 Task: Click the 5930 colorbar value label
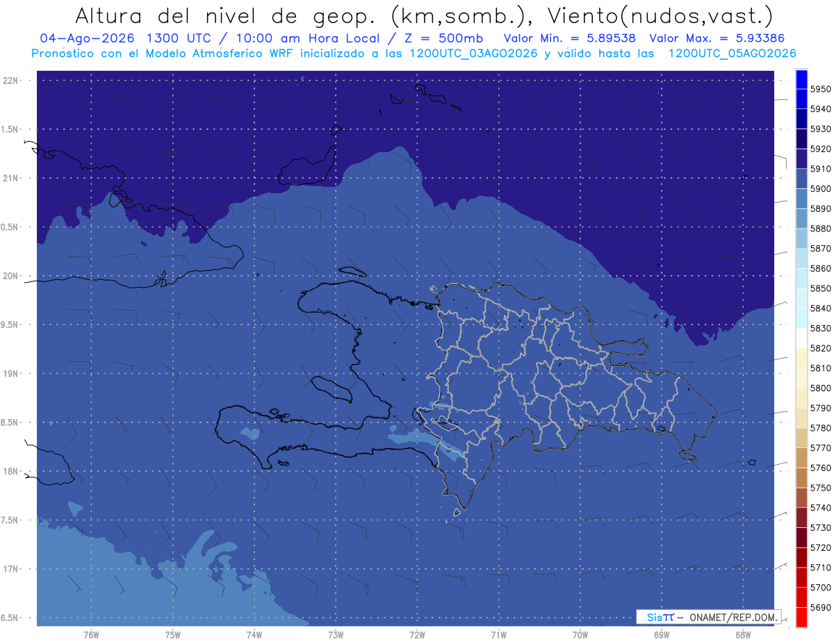point(821,129)
